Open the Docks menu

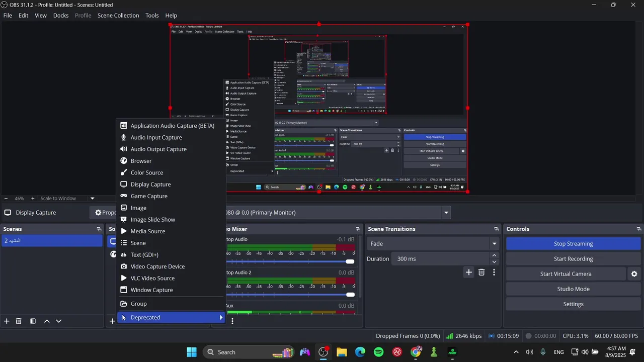pos(61,16)
